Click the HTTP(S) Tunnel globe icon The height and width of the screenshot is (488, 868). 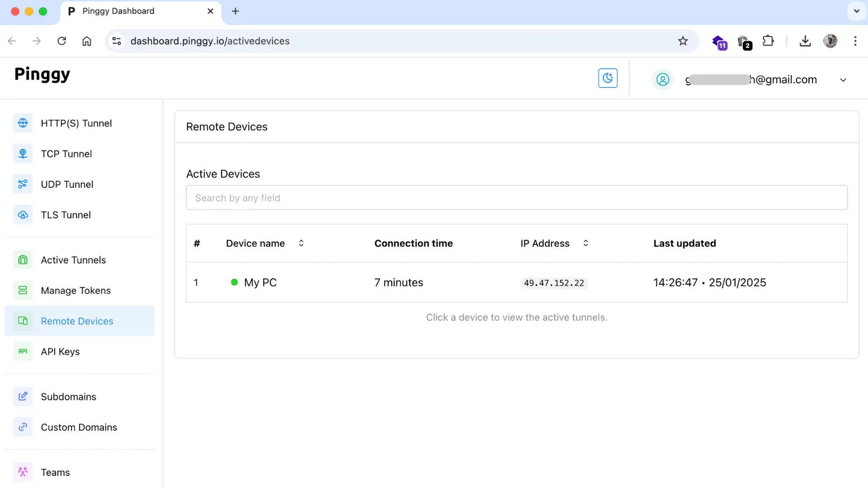pos(23,123)
